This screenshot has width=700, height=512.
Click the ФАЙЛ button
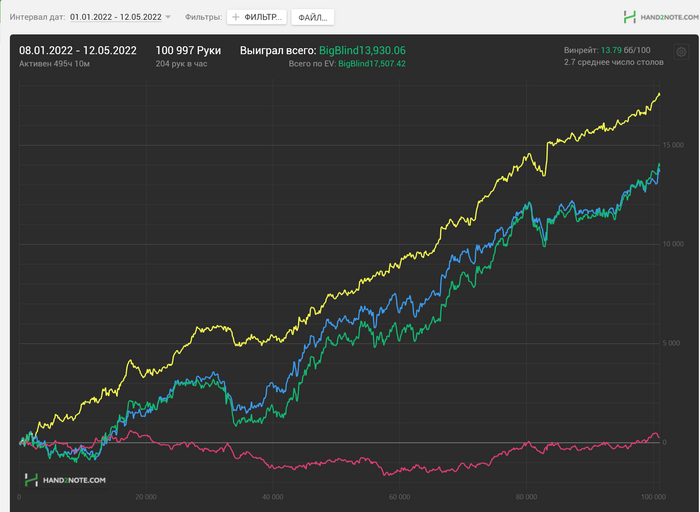312,17
